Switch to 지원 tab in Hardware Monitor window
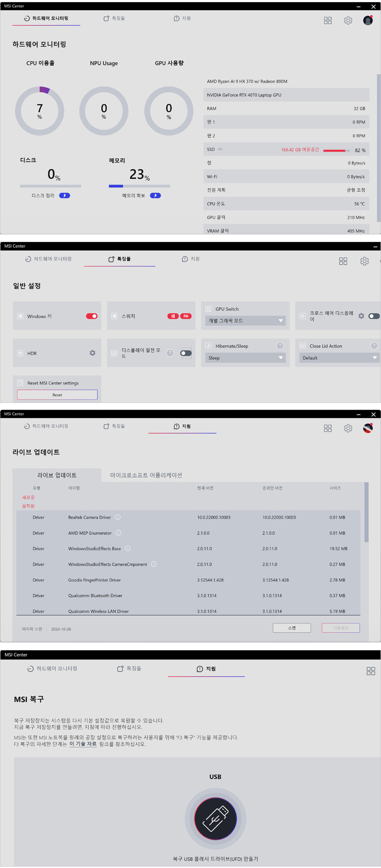Viewport: 381px width, 868px height. point(183,19)
